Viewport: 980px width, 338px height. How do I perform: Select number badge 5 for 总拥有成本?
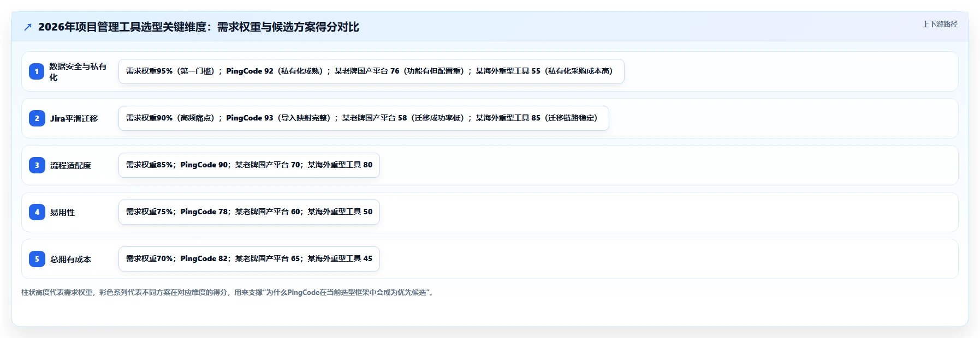click(37, 259)
